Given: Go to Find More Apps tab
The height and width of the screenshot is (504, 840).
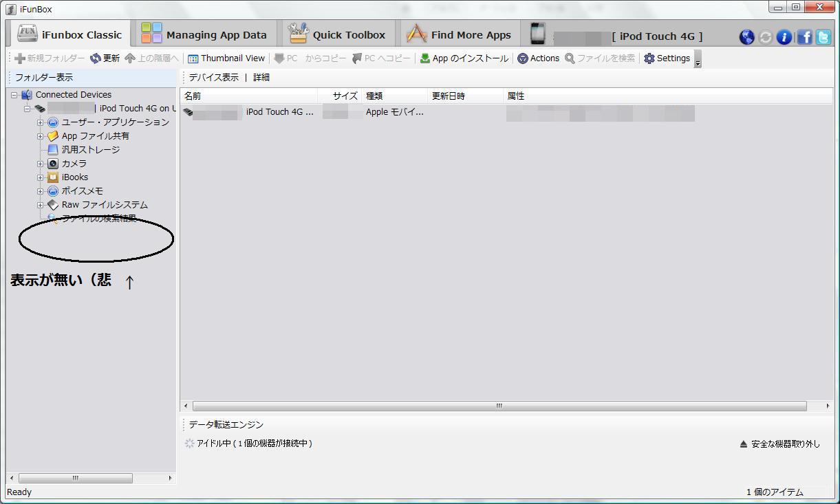Looking at the screenshot, I should [x=459, y=34].
